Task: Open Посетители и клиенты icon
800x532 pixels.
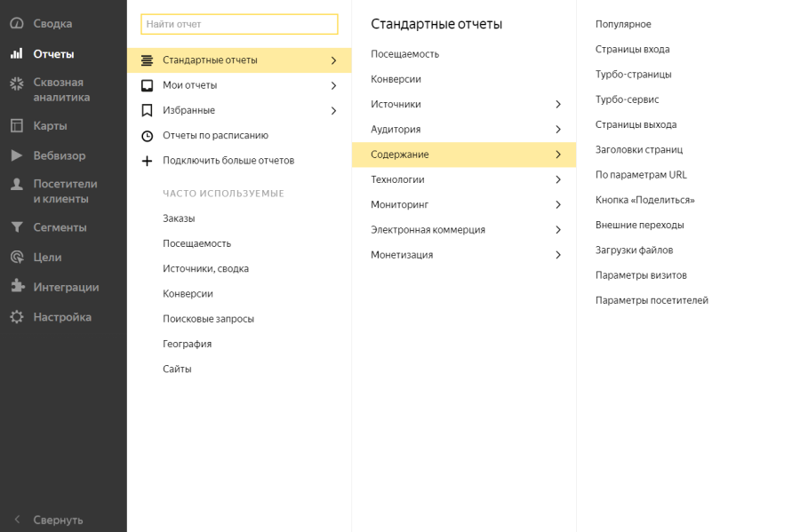Action: pos(17,184)
